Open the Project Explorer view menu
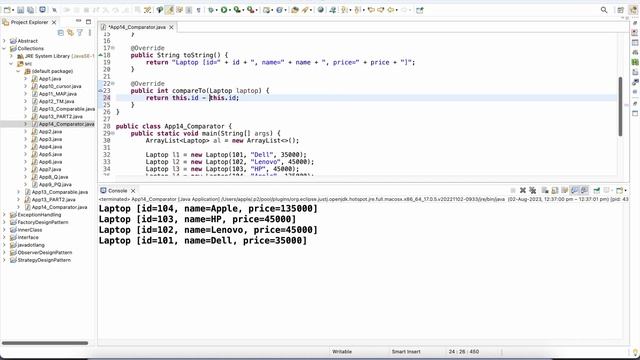 (x=89, y=33)
